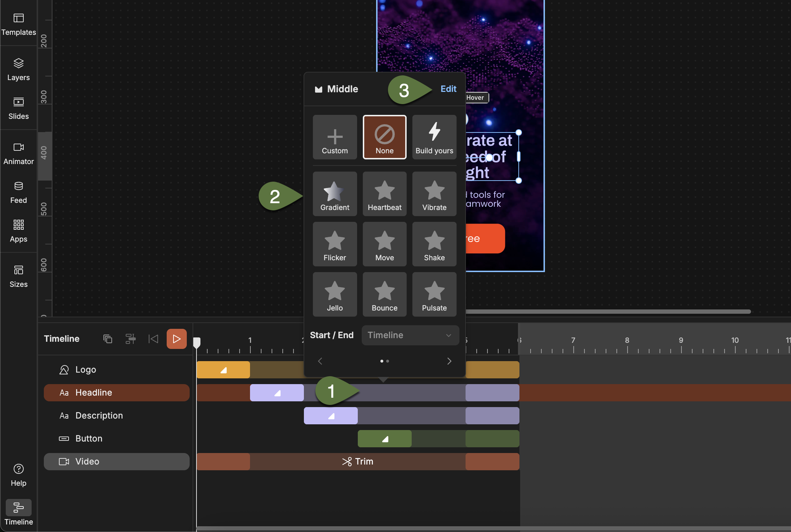This screenshot has height=532, width=791.
Task: Choose the Build yours animation option
Action: pos(434,137)
